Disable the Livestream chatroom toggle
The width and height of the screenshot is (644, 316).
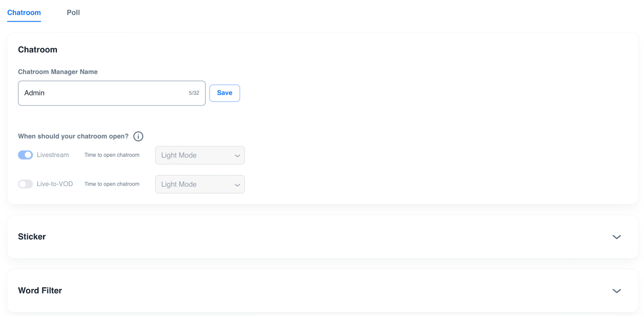pyautogui.click(x=25, y=155)
